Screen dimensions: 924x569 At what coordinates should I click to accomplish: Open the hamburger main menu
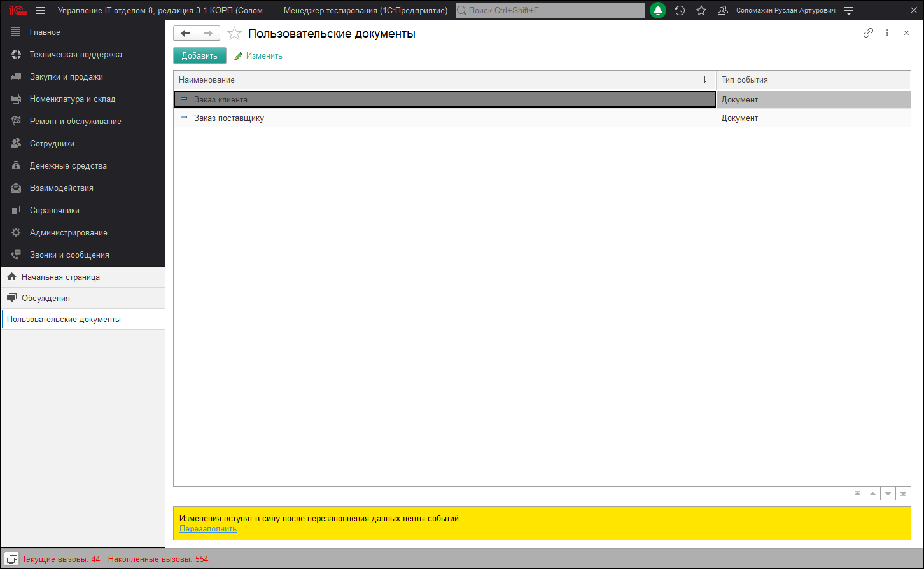41,11
